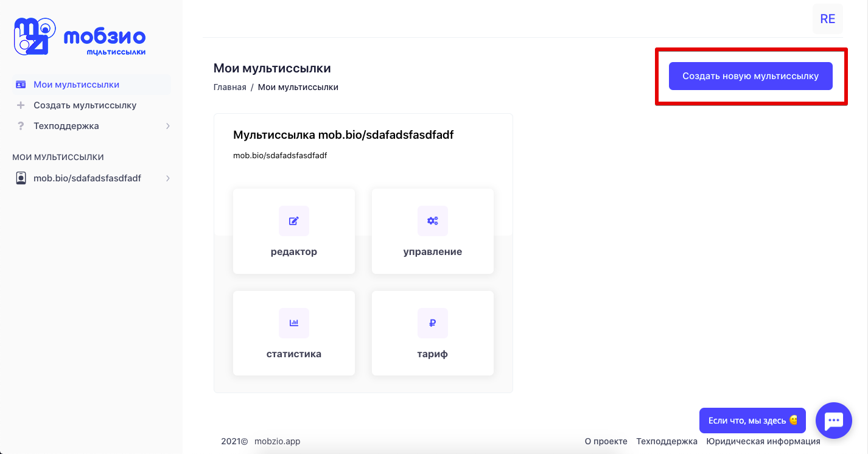The width and height of the screenshot is (868, 454).
Task: Click the mobzio.app footer link
Action: (278, 441)
